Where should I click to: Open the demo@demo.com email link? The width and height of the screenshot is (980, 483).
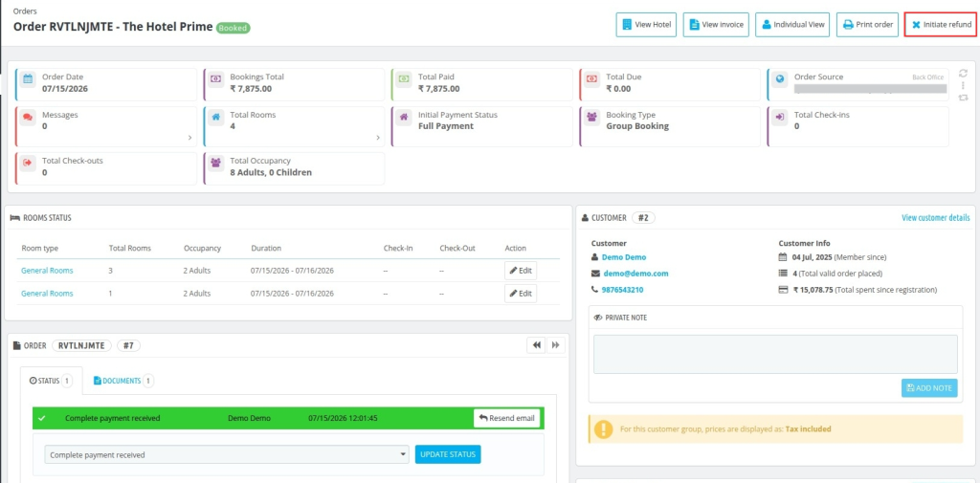point(635,274)
